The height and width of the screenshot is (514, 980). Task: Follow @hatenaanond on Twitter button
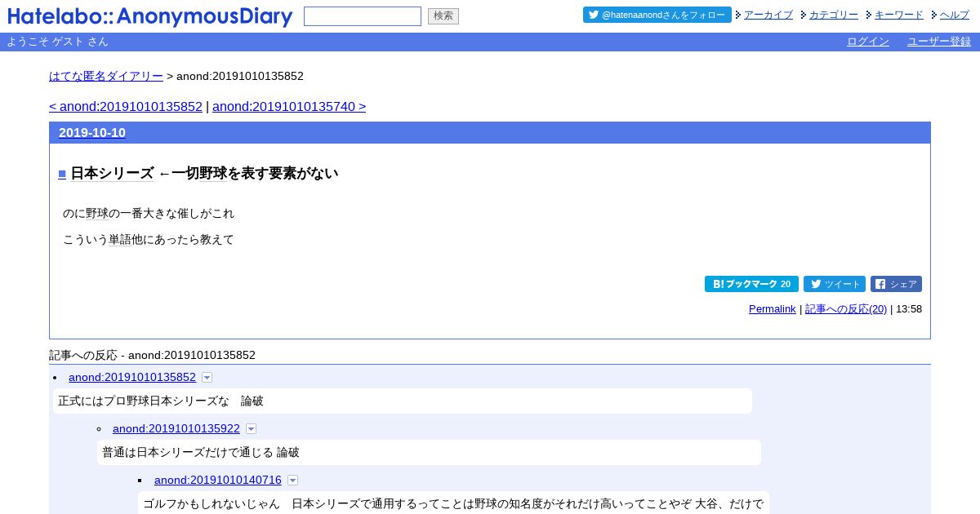coord(657,15)
